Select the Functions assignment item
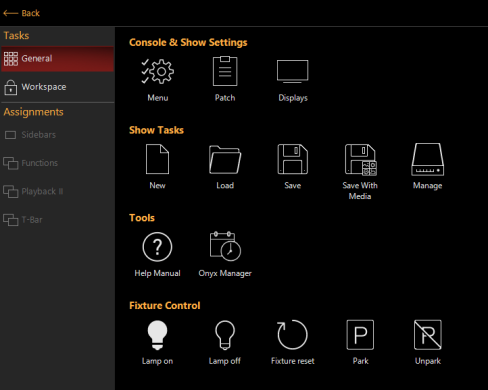Viewport: 488px width, 390px height. [x=57, y=163]
